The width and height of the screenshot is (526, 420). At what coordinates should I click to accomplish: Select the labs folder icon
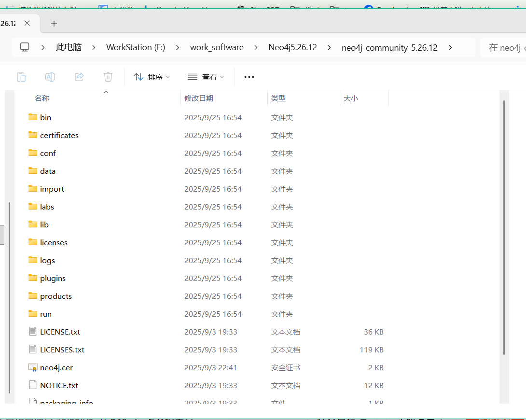click(x=32, y=206)
